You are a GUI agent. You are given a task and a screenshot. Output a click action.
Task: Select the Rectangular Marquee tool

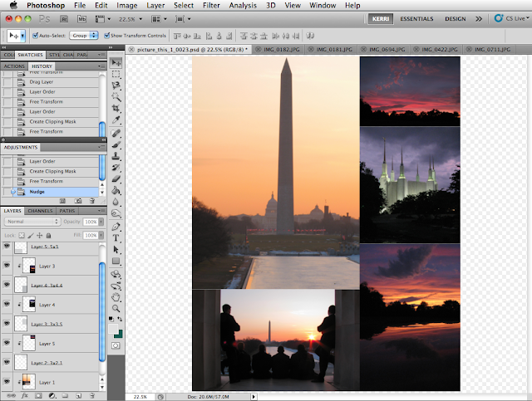pyautogui.click(x=116, y=74)
